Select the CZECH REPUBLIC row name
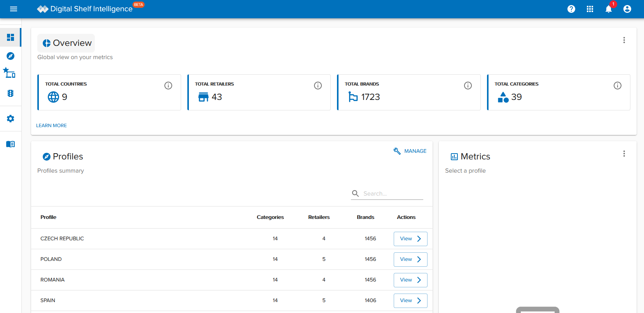Viewport: 644px width, 313px height. point(62,239)
